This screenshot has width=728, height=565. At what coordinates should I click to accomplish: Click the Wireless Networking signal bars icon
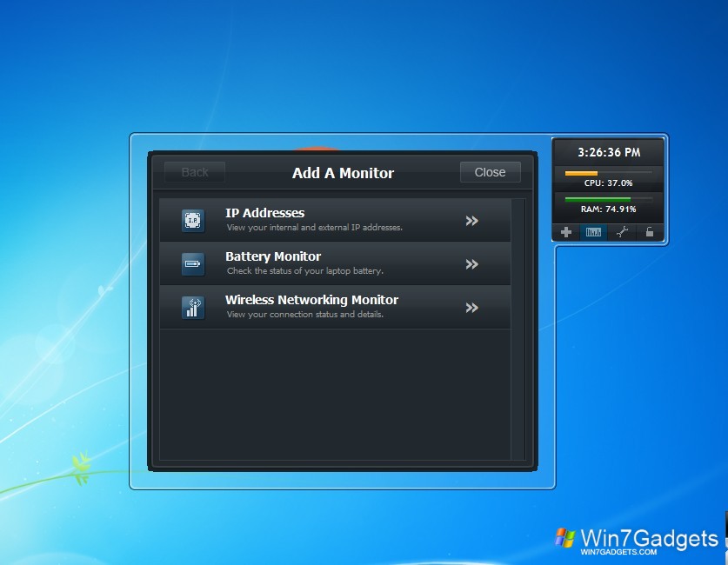click(x=193, y=308)
